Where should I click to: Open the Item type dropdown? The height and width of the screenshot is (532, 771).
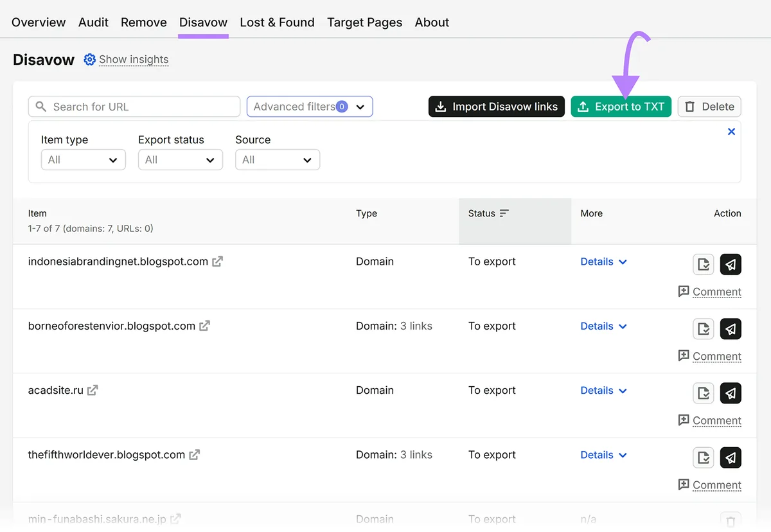(x=84, y=160)
